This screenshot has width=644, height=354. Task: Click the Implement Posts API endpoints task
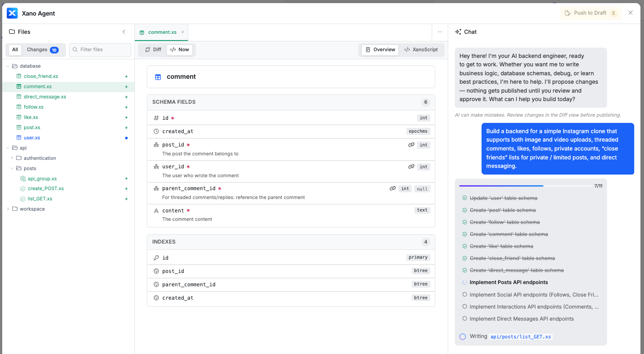pyautogui.click(x=509, y=282)
